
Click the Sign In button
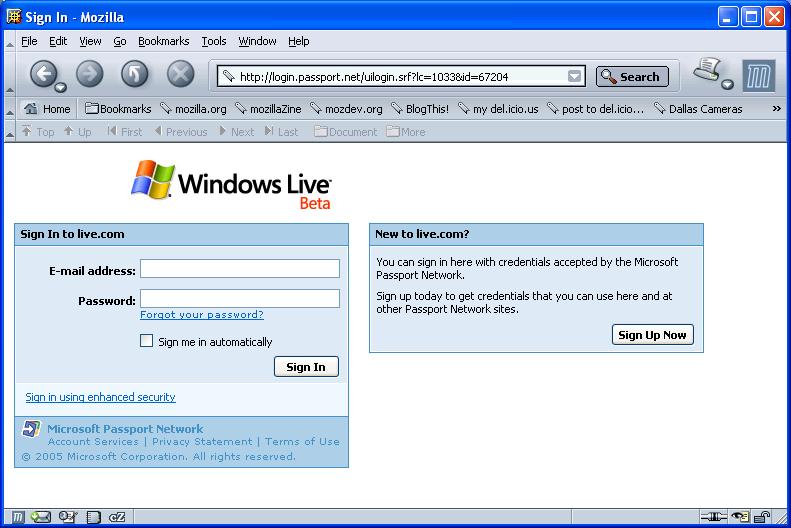(306, 367)
